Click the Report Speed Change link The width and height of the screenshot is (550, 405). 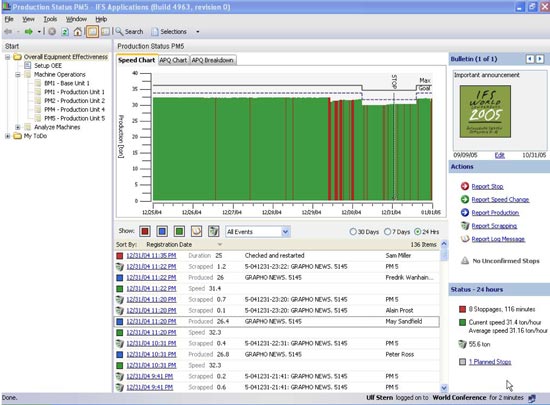pyautogui.click(x=500, y=200)
